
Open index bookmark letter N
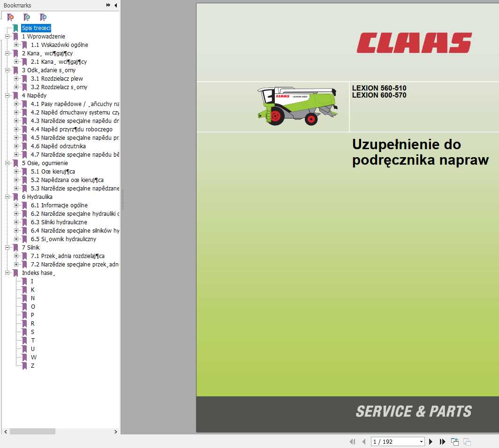[x=32, y=298]
